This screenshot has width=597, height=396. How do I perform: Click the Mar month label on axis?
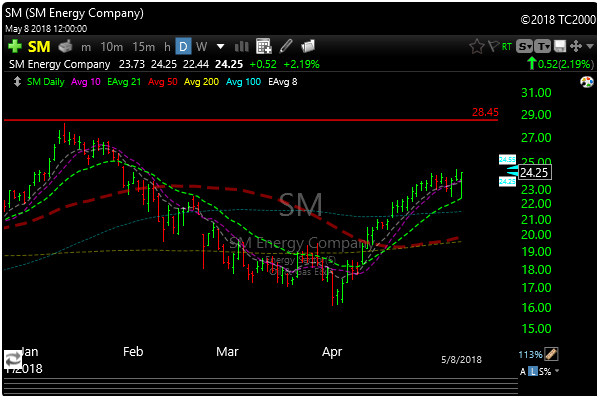pyautogui.click(x=227, y=351)
